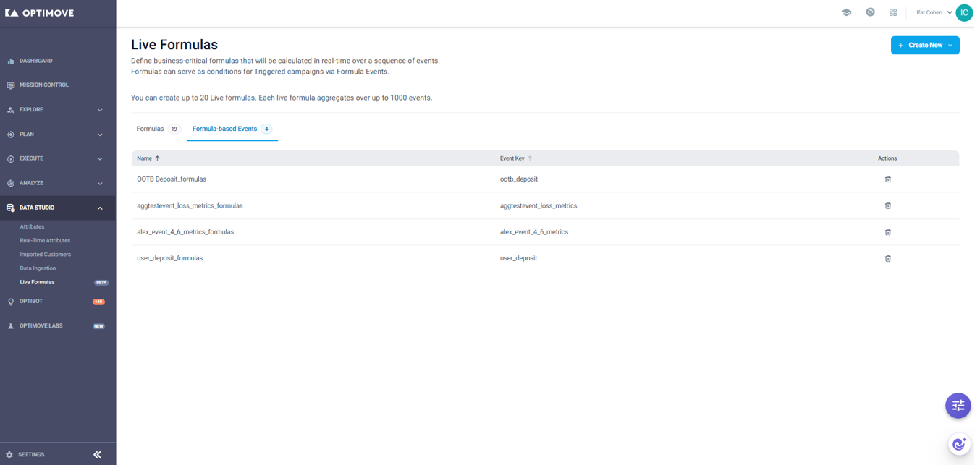Click the aggtestevent_loss_metrics event key
Viewport: 980px width, 465px height.
click(538, 206)
